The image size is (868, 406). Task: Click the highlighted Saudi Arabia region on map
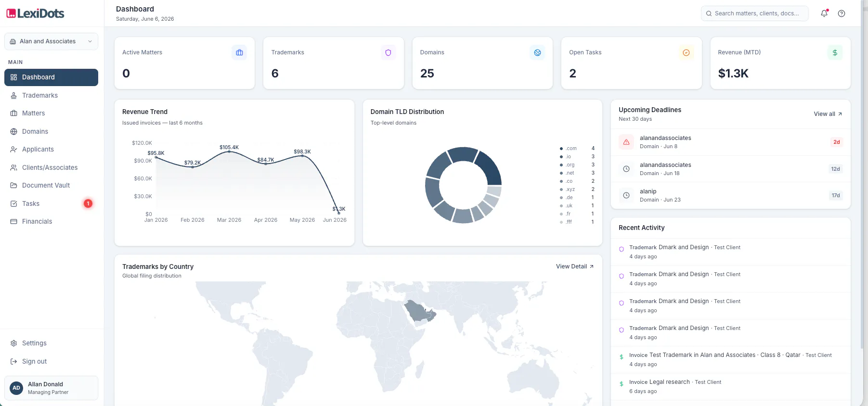(x=419, y=310)
